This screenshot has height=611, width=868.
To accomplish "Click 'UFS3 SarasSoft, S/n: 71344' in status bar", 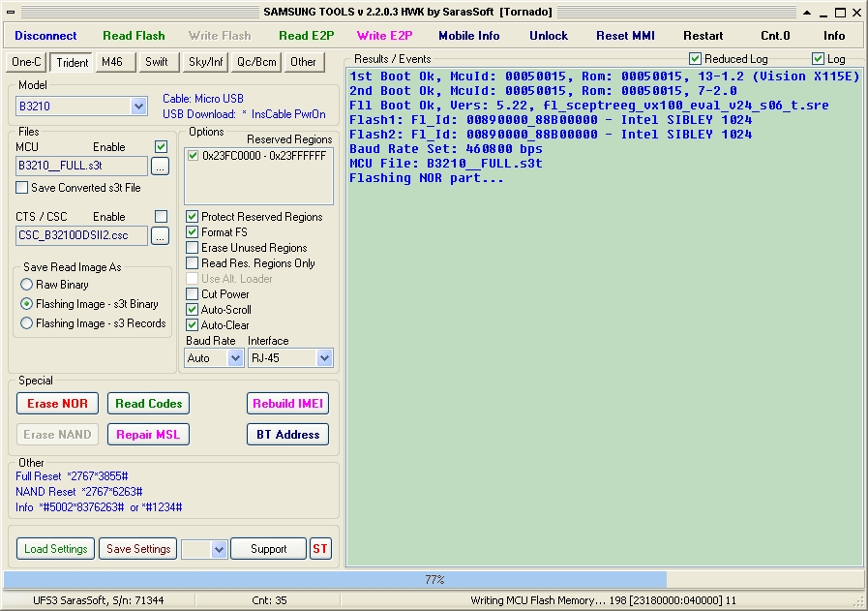I will click(x=98, y=600).
